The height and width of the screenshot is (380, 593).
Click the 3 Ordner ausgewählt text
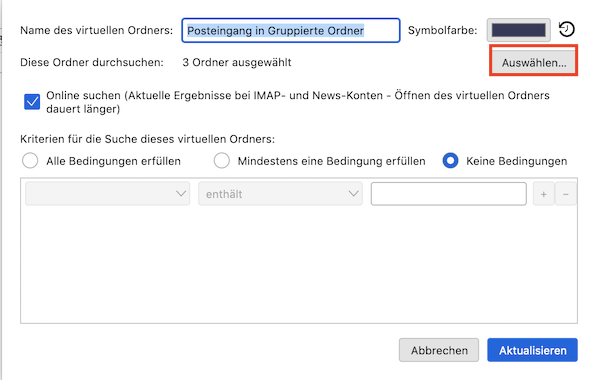click(x=237, y=62)
